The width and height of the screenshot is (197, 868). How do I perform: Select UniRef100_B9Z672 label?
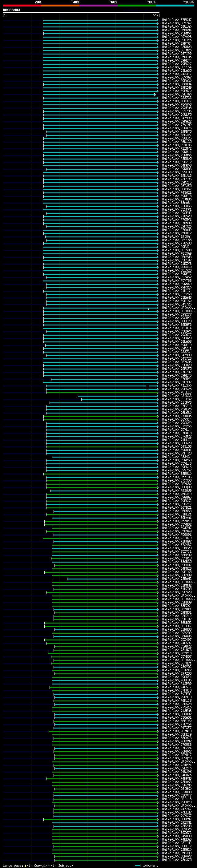click(x=176, y=833)
